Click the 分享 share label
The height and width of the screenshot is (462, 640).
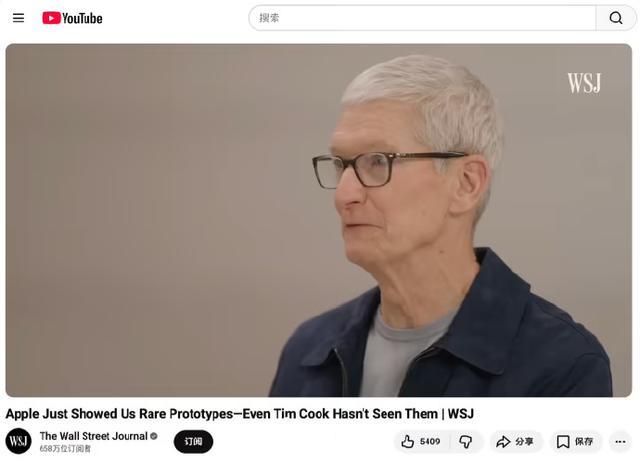(x=524, y=441)
